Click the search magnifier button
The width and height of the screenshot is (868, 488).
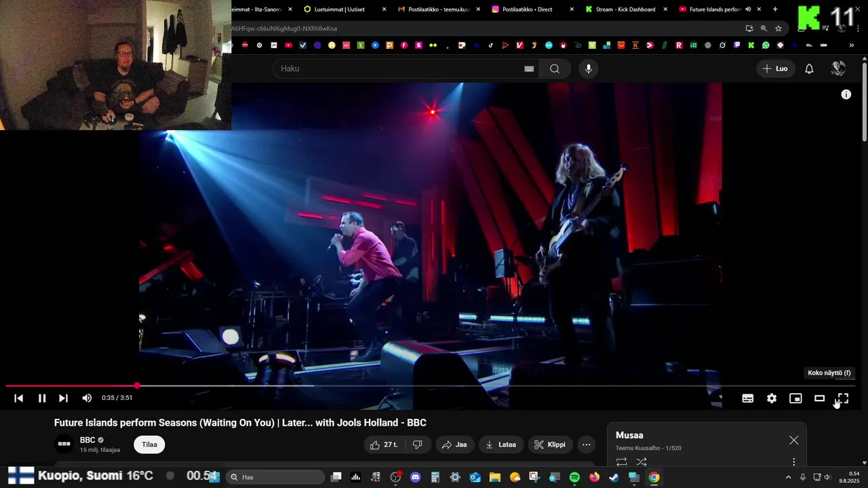pos(555,68)
